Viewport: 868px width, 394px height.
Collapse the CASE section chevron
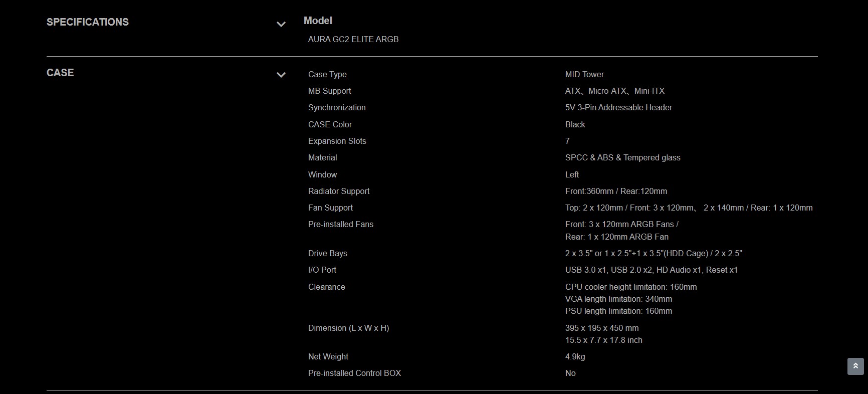[281, 75]
